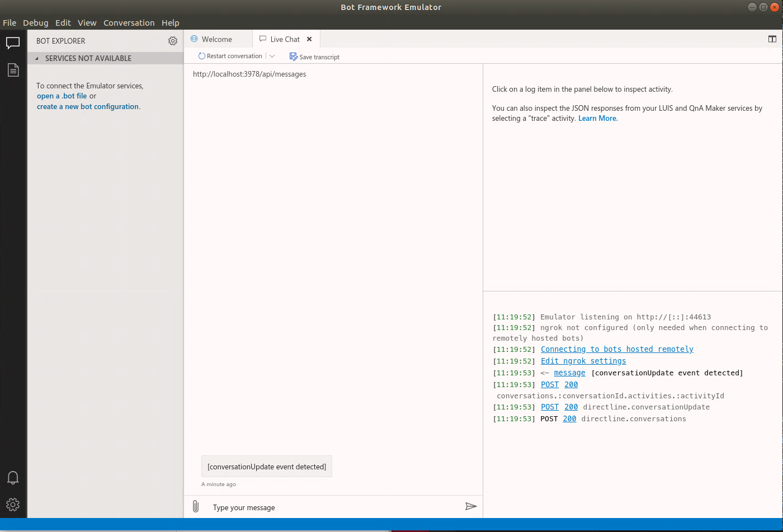Screen dimensions: 783x532
Task: Open the Bot Explorer chat icon in sidebar
Action: coord(13,43)
